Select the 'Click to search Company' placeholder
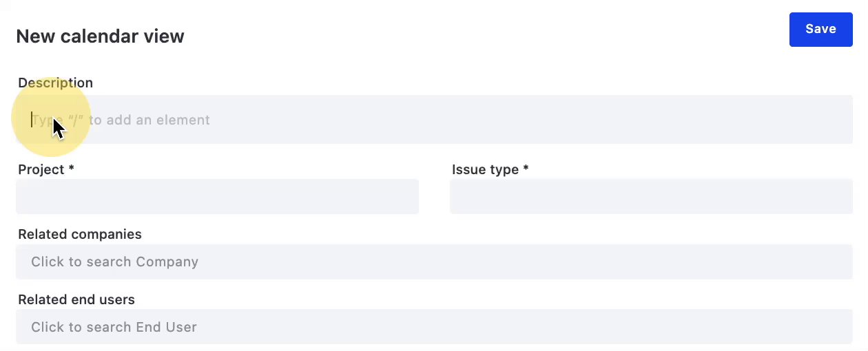868x351 pixels. coord(114,262)
